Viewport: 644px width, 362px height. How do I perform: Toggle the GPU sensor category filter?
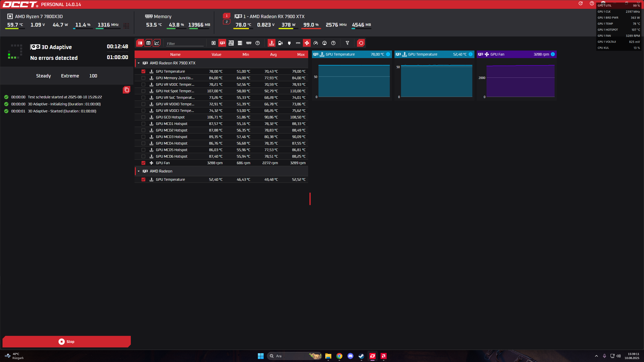pos(222,43)
